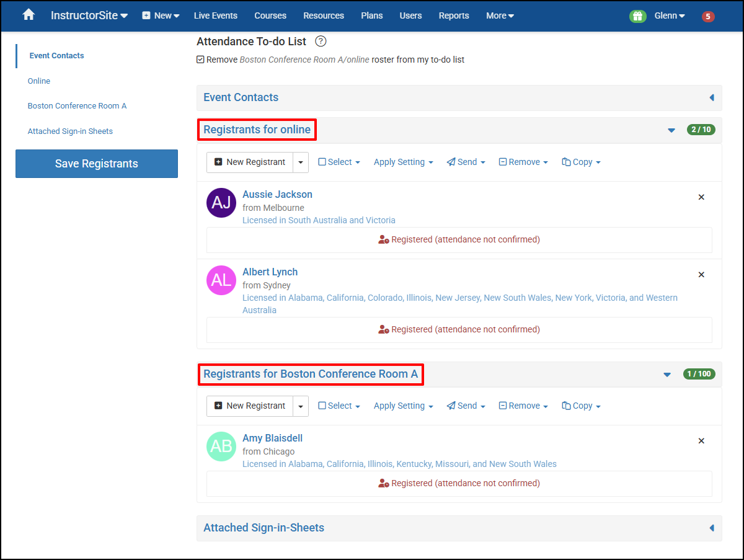This screenshot has width=744, height=560.
Task: Open Copy dropdown for Boston Conference Room A
Action: coord(581,406)
